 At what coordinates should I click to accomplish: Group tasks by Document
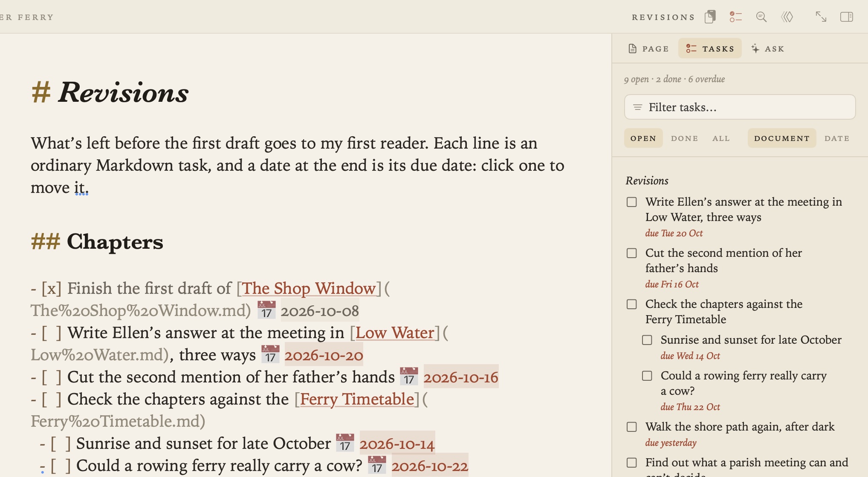pos(782,138)
